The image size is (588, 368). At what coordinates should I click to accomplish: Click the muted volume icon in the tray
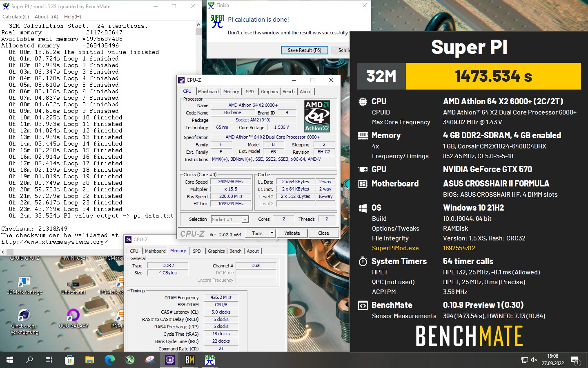tap(534, 360)
